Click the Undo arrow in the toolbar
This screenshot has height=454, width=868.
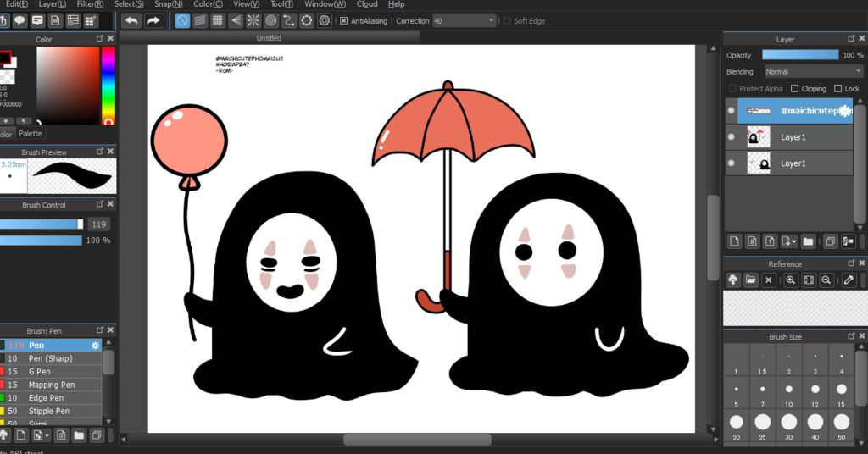click(x=131, y=21)
